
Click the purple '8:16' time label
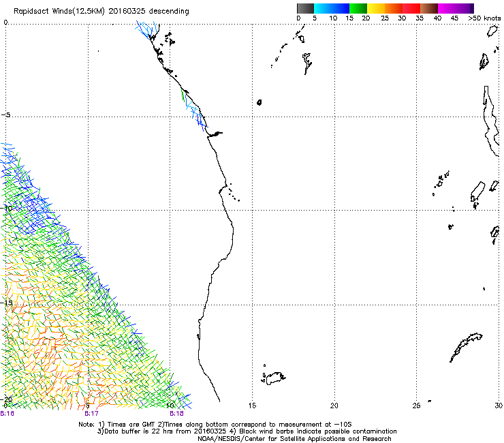[7, 414]
